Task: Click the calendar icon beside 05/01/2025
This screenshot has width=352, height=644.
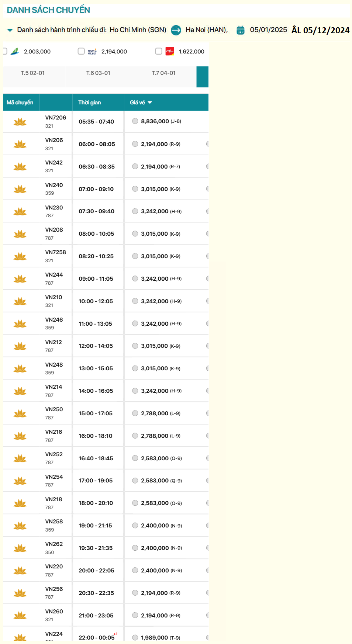Action: click(x=240, y=30)
